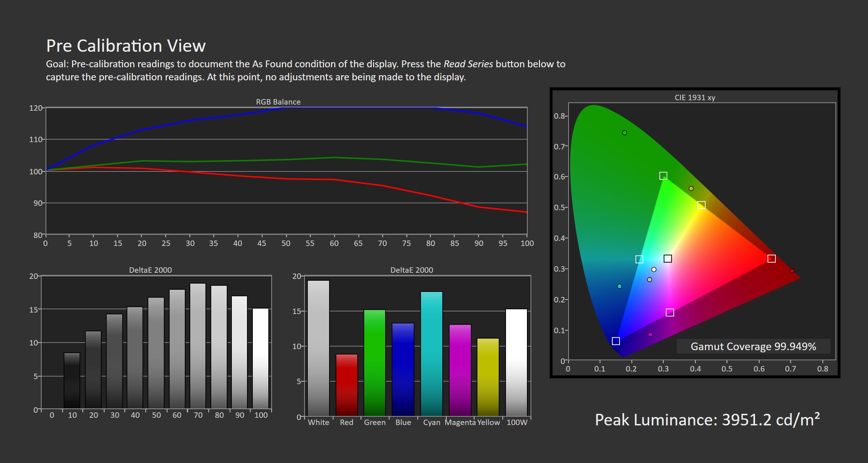The width and height of the screenshot is (868, 463).
Task: Select the green primary target square
Action: click(x=663, y=176)
